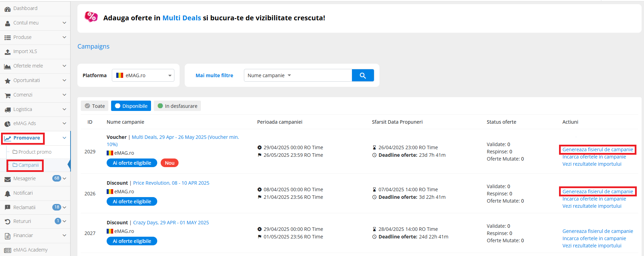Click the Campanii folder icon
644x256 pixels.
click(x=15, y=165)
